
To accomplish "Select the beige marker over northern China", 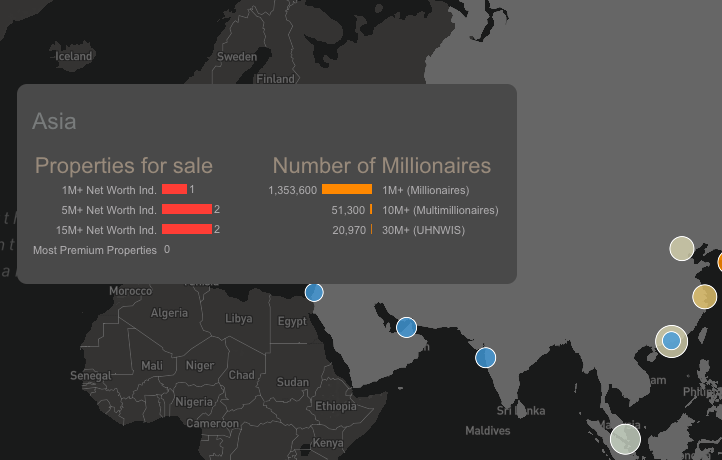I will pos(681,248).
